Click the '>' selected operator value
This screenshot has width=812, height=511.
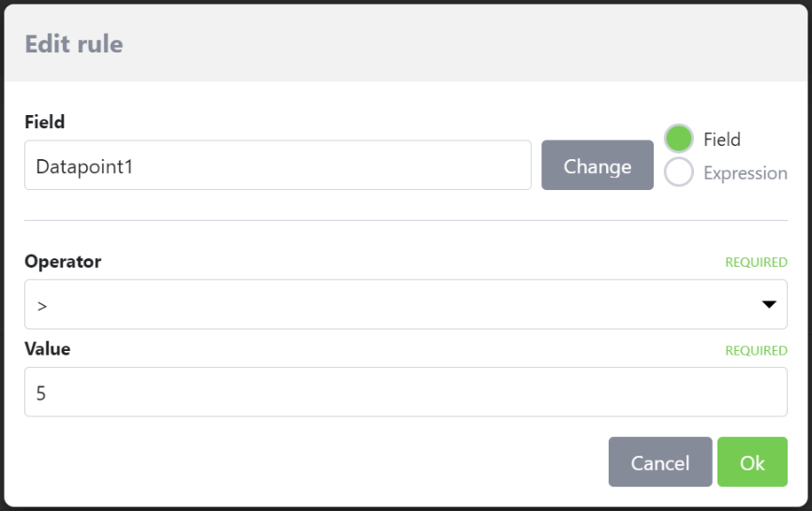click(42, 305)
